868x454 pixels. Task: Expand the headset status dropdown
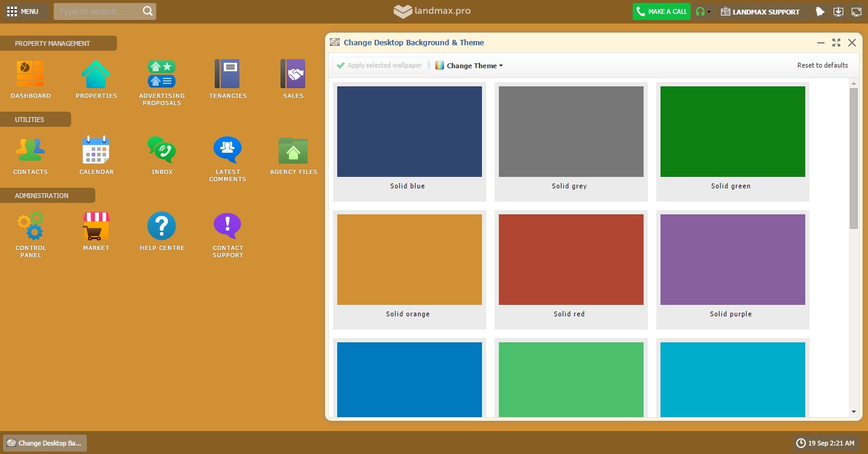click(x=703, y=11)
